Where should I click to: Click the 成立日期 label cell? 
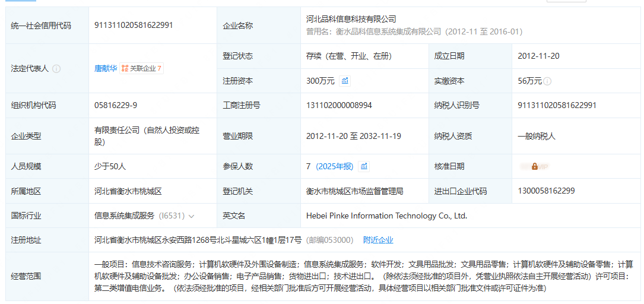point(470,56)
